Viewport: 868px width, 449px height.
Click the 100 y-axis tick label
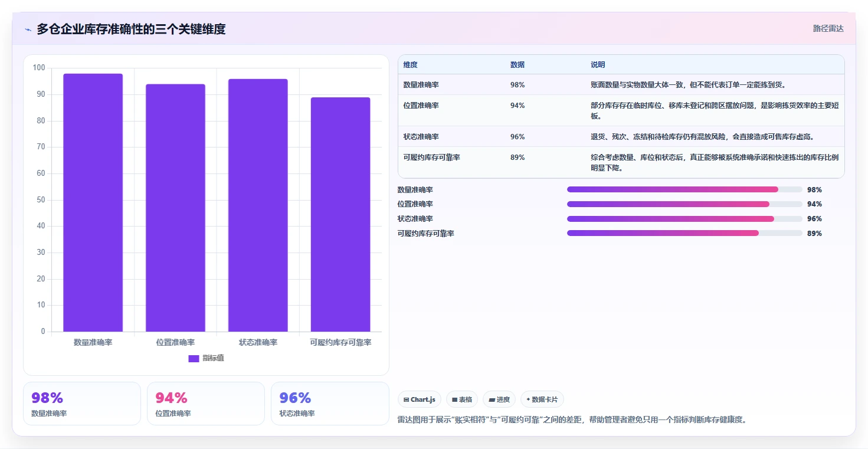[x=39, y=68]
